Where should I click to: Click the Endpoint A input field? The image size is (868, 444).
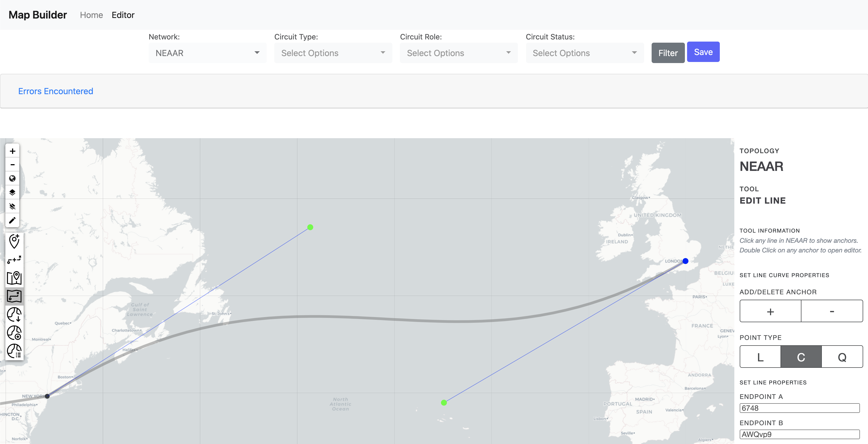point(799,408)
